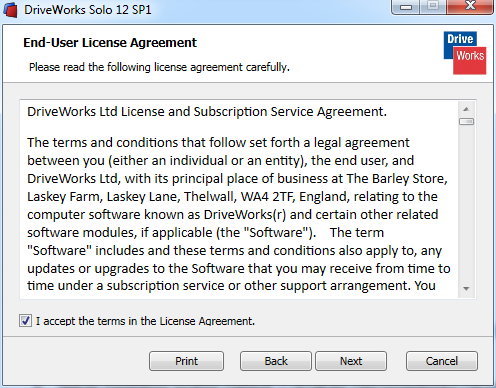This screenshot has width=496, height=388.
Task: Click the disabled maximize window button
Action: [433, 7]
